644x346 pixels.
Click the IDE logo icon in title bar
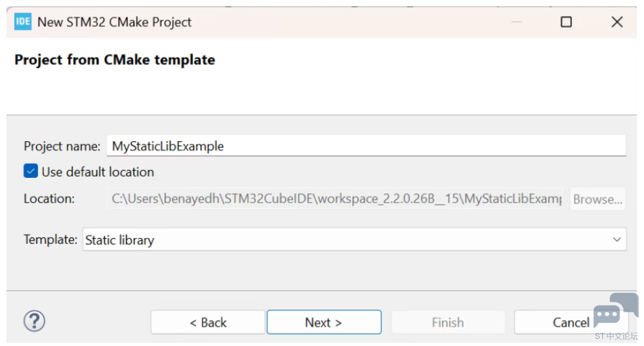22,22
